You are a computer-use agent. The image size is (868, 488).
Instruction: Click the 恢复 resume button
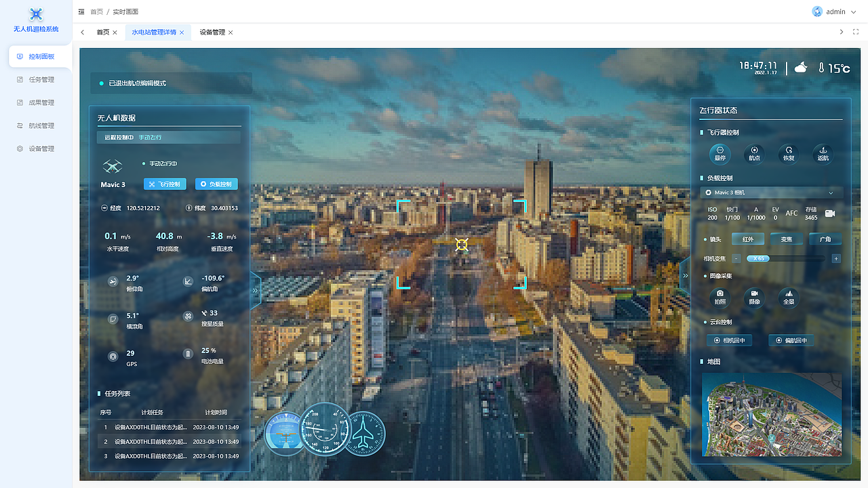789,153
